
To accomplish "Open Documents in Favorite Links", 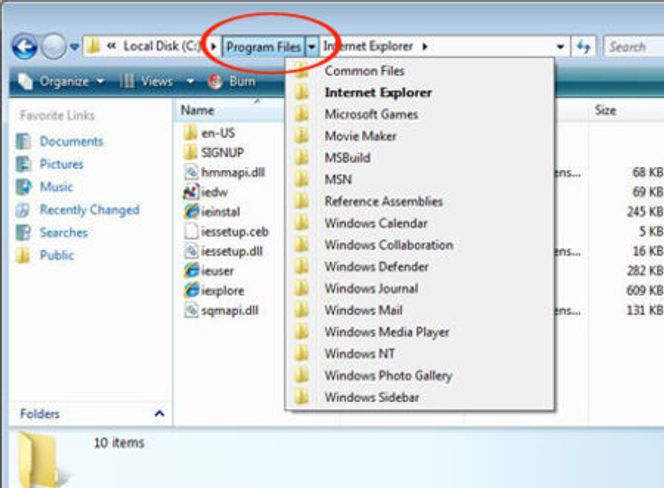I will [x=72, y=141].
